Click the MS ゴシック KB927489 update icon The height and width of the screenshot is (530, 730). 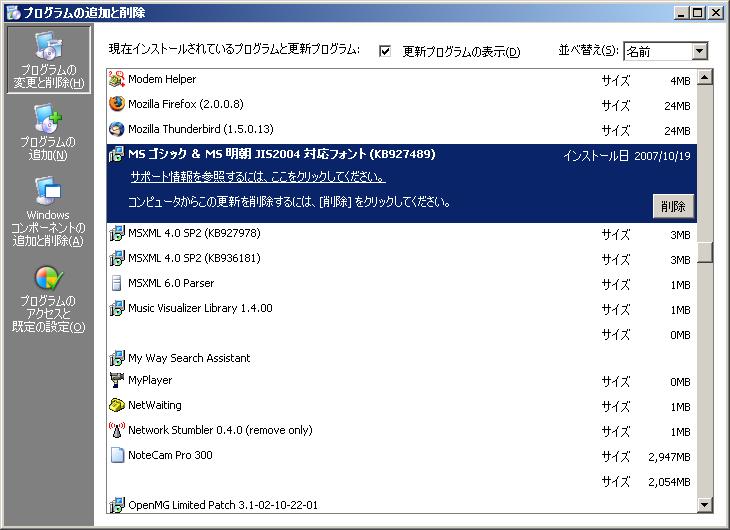point(117,154)
